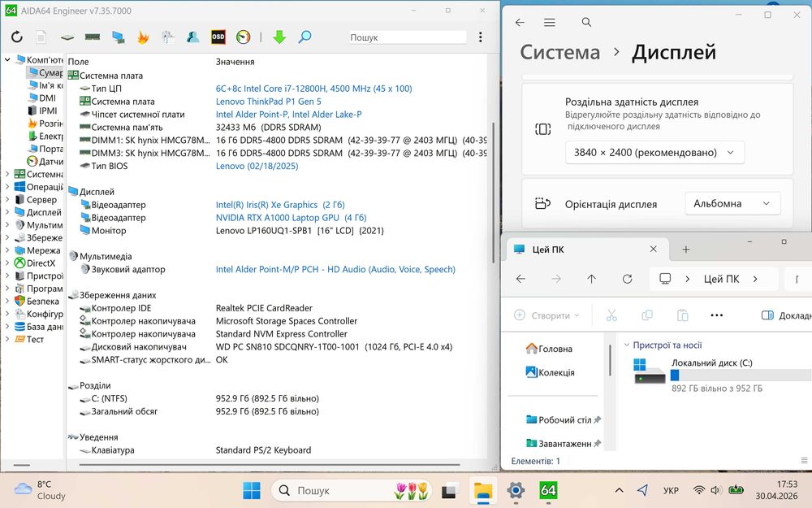Click the Пошук search field in AIDA64
Image resolution: width=812 pixels, height=508 pixels.
(408, 37)
